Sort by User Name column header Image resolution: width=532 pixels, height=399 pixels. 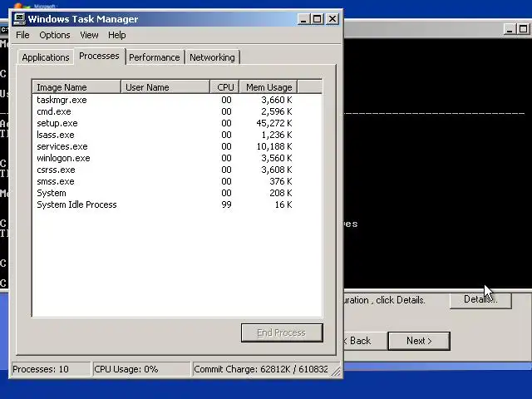coord(165,87)
